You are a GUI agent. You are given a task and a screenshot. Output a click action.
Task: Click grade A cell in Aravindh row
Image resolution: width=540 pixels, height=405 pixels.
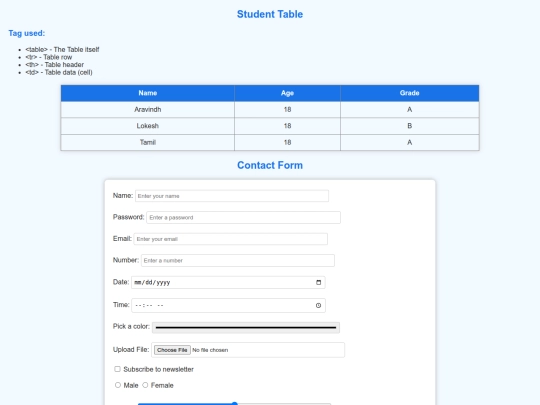(x=409, y=110)
